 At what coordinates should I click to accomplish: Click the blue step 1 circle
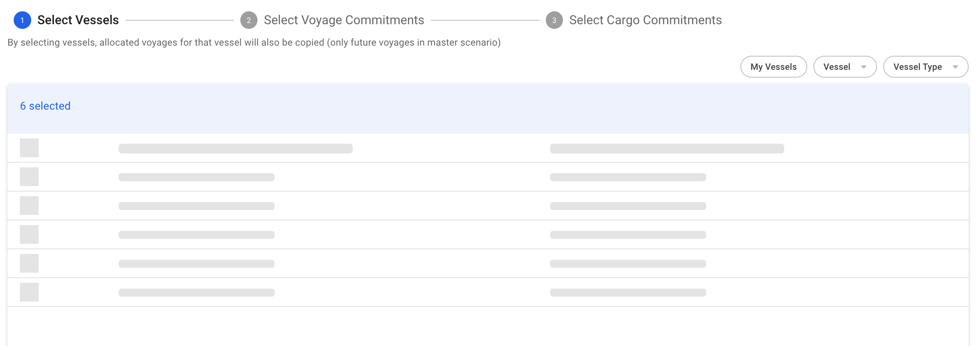[22, 20]
